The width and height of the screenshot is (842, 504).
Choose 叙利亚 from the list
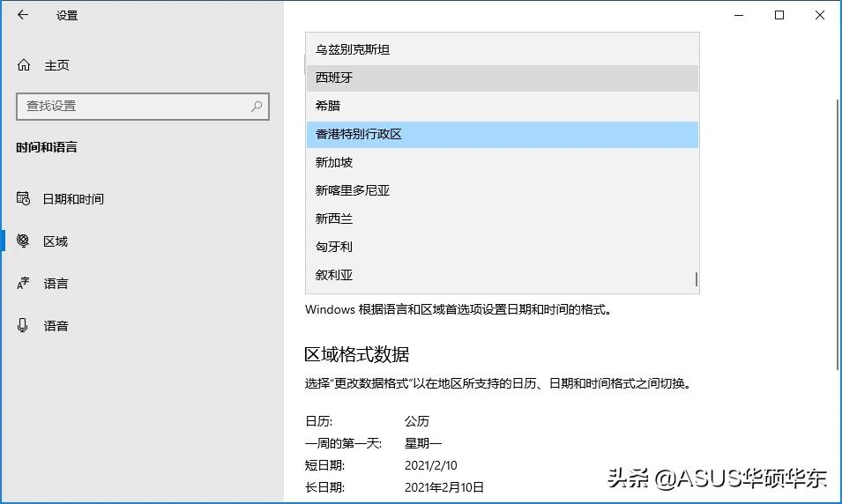(x=502, y=275)
